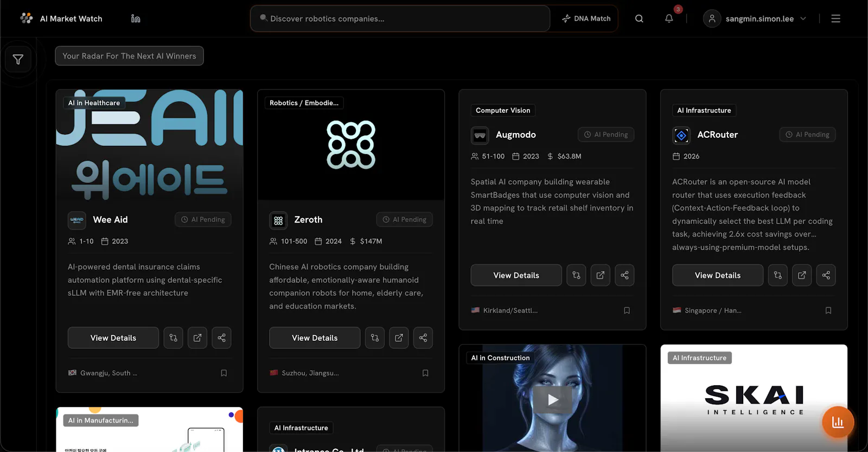Click Gwangju, South ... location text
868x452 pixels.
pyautogui.click(x=108, y=373)
